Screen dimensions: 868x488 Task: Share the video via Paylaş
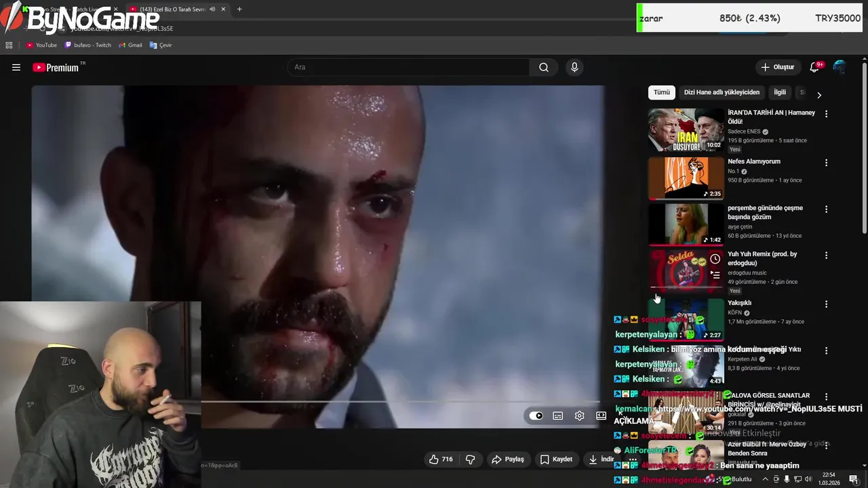tap(508, 459)
